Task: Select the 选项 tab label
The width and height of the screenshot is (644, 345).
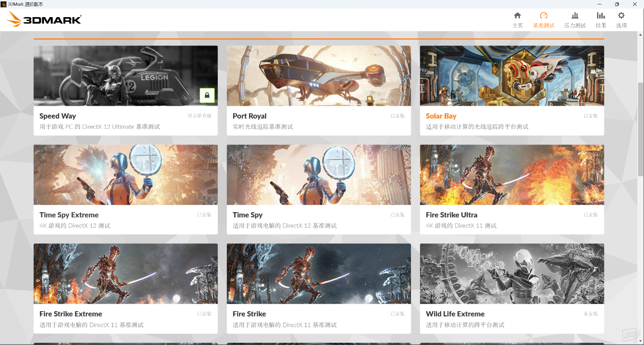Action: click(x=621, y=26)
